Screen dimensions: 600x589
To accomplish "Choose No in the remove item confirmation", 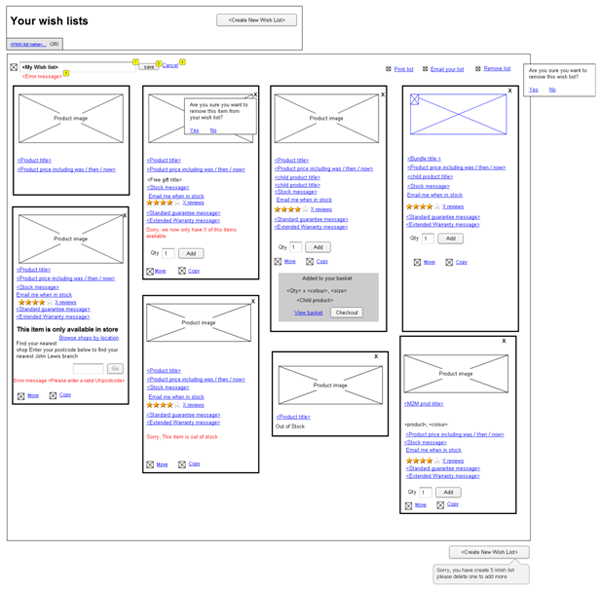I will point(215,130).
